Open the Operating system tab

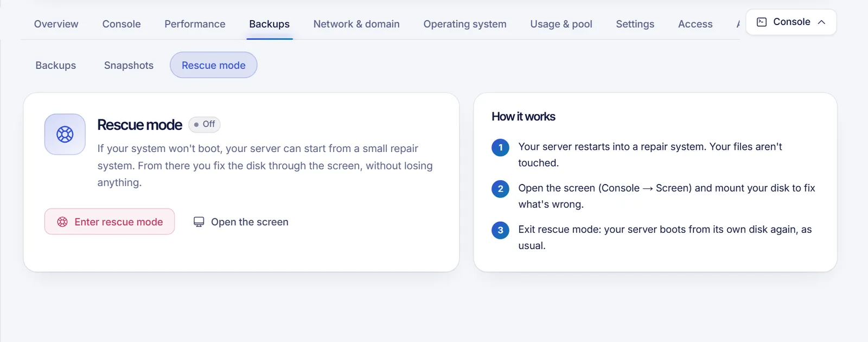tap(465, 24)
